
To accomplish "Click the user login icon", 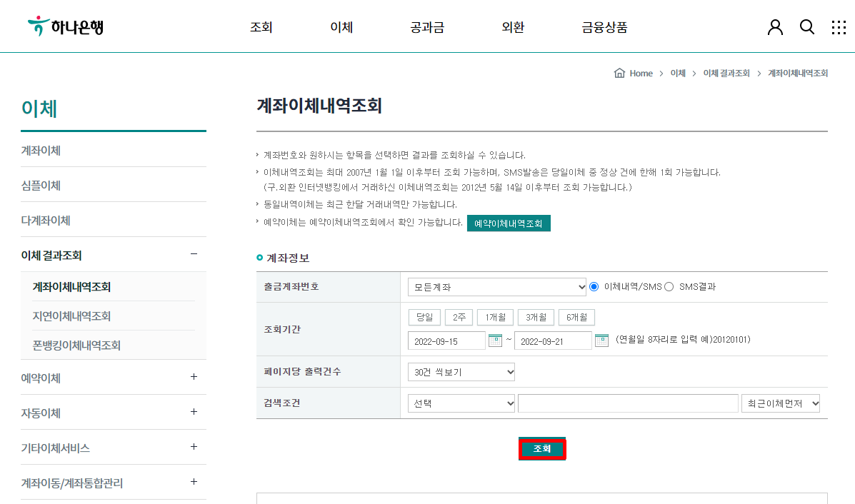I will coord(775,26).
